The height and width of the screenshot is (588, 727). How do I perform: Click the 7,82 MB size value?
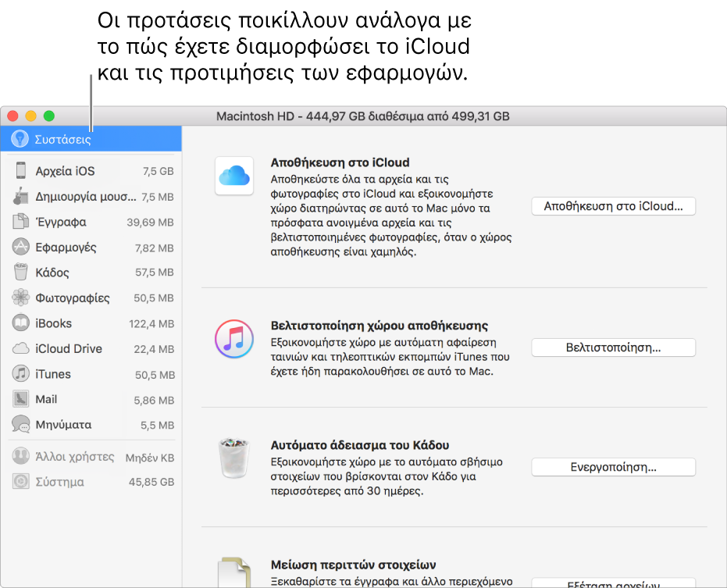tap(155, 248)
